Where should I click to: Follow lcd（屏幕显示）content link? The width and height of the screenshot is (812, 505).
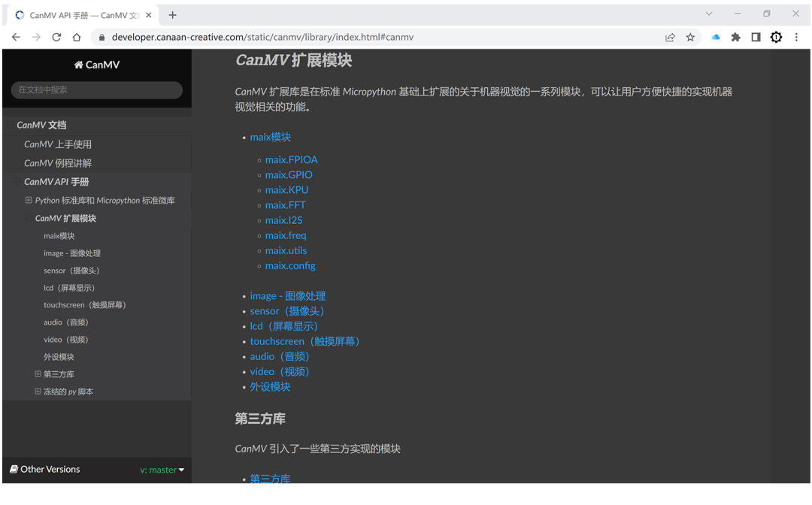(x=283, y=326)
